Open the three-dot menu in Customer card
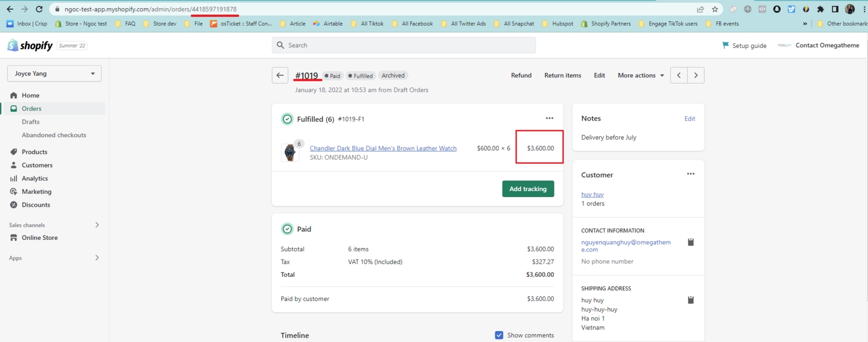The image size is (868, 342). point(691,174)
